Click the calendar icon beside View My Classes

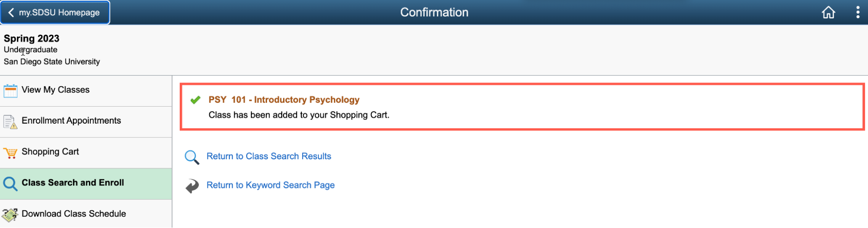coord(10,91)
